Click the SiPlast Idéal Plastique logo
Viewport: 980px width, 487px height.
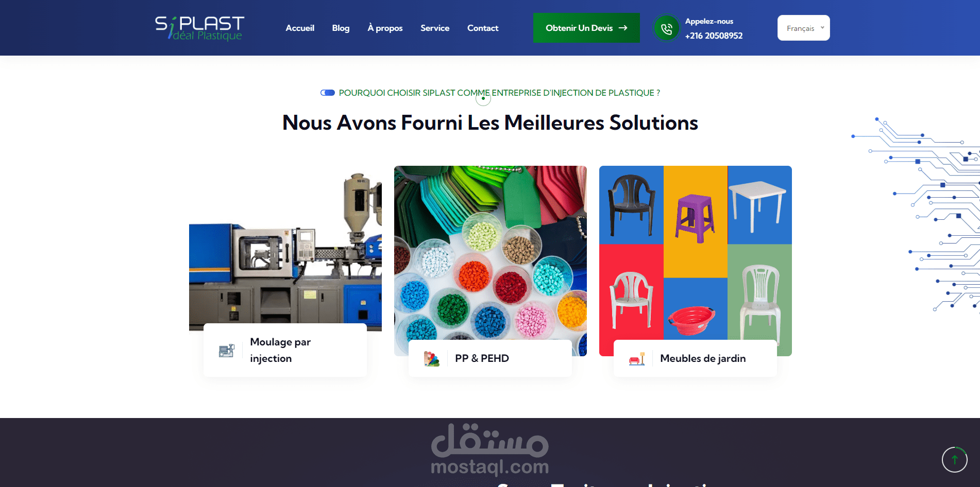point(200,28)
